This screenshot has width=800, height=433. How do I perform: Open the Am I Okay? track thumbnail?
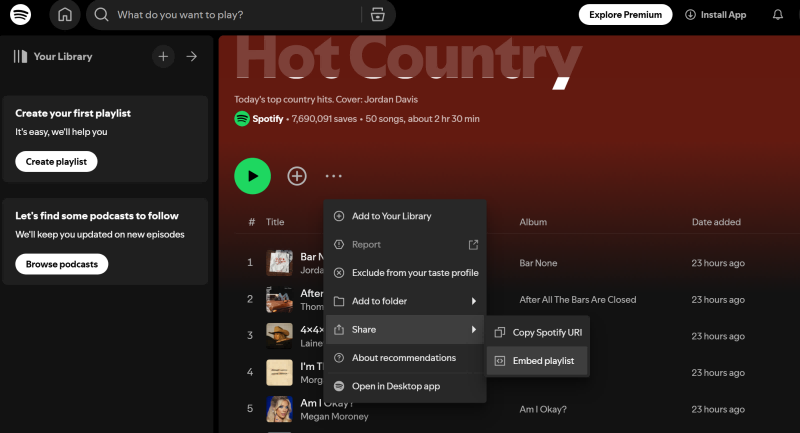(x=279, y=409)
